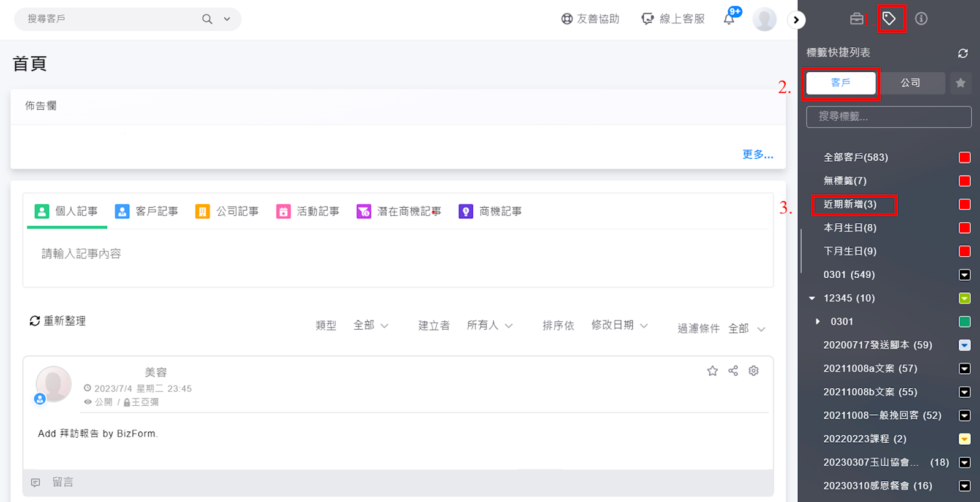The height and width of the screenshot is (502, 980).
Task: Refresh the tag quick list
Action: [x=962, y=53]
